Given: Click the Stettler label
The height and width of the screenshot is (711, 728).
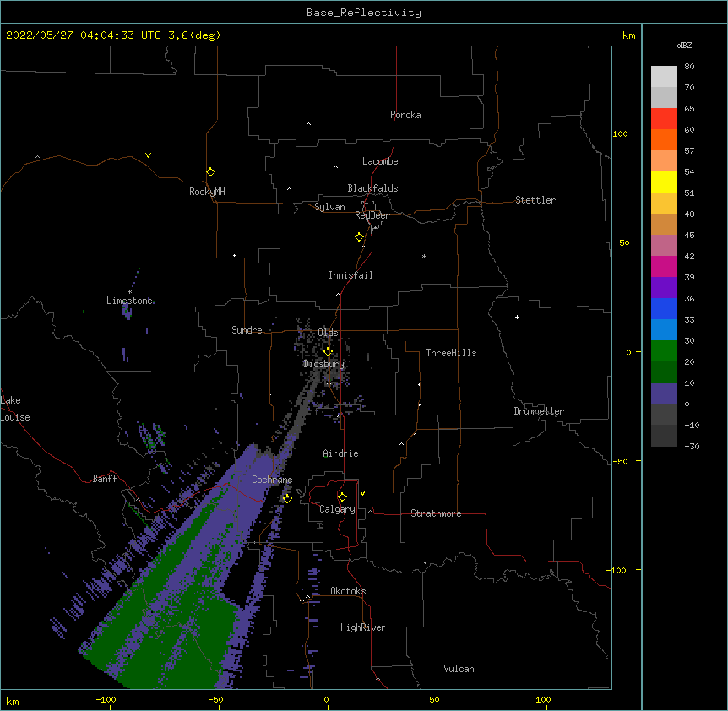Looking at the screenshot, I should (535, 200).
